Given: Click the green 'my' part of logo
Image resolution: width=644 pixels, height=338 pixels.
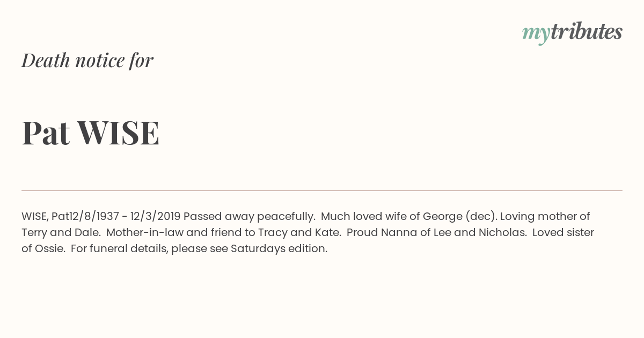Looking at the screenshot, I should tap(536, 34).
